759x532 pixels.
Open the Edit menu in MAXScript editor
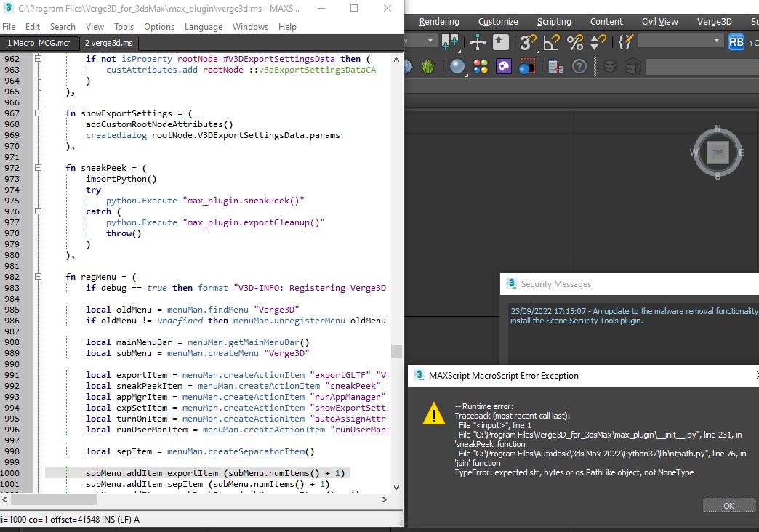(x=33, y=27)
